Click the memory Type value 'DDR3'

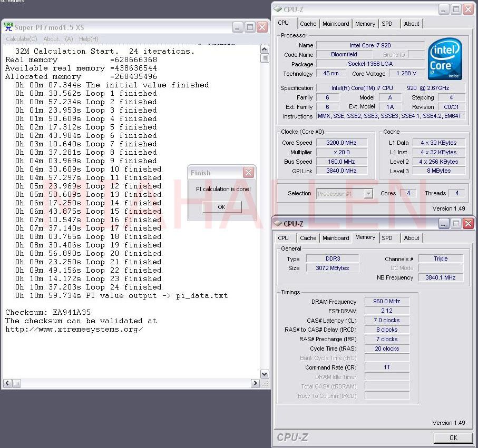[333, 258]
